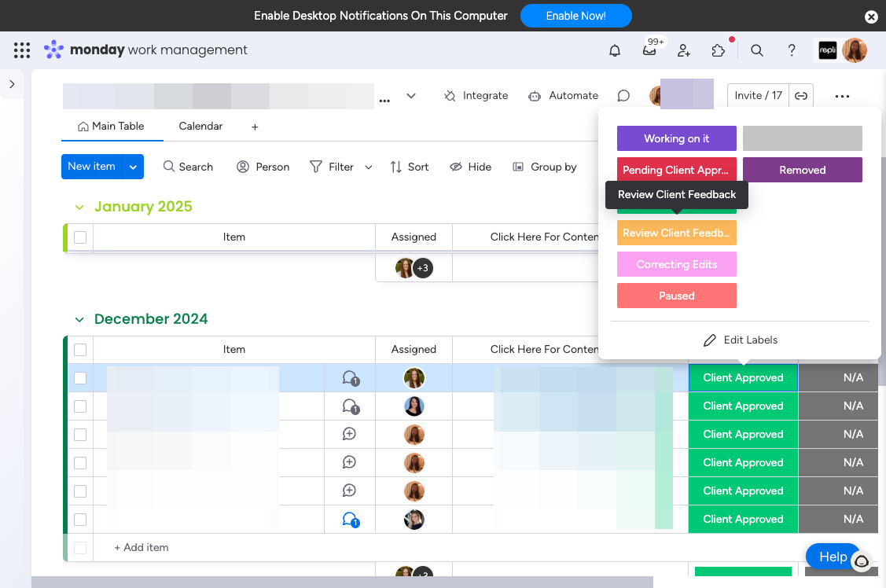
Task: Add a new board view with plus
Action: (255, 127)
